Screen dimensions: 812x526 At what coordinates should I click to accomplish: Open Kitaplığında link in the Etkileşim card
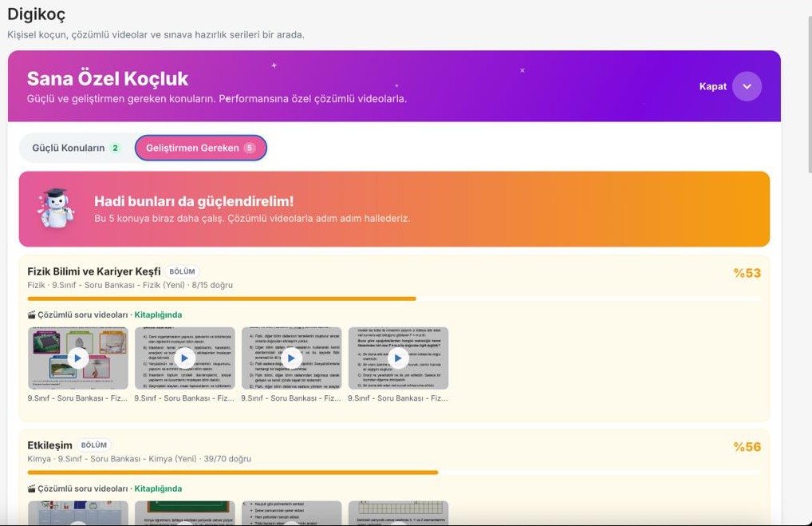tap(158, 488)
